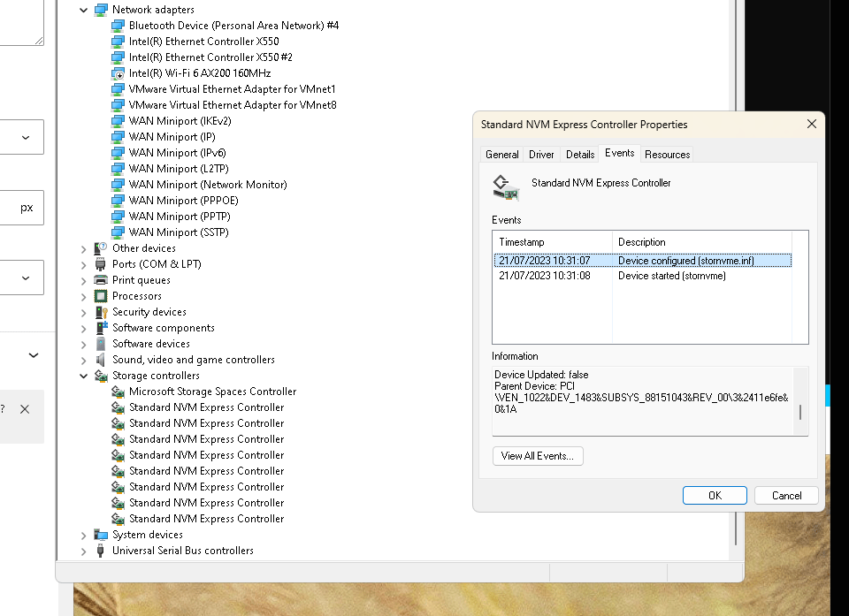
Task: Expand the Other devices node
Action: coord(83,249)
